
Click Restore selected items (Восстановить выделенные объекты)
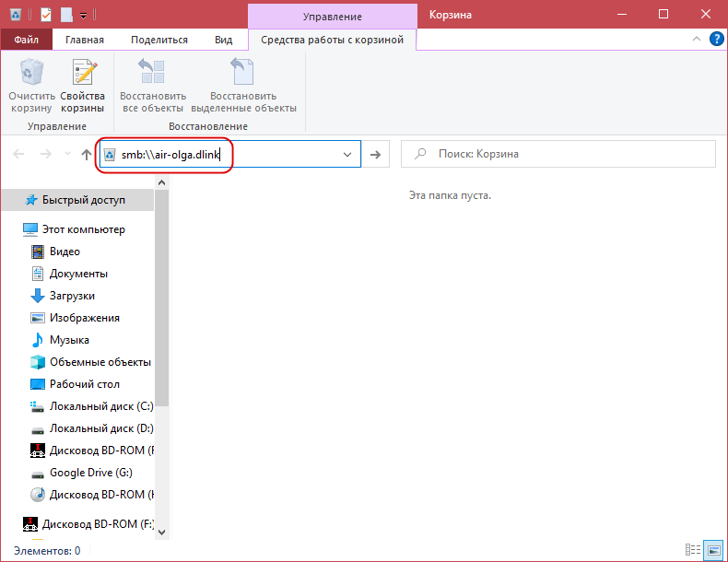(x=243, y=72)
